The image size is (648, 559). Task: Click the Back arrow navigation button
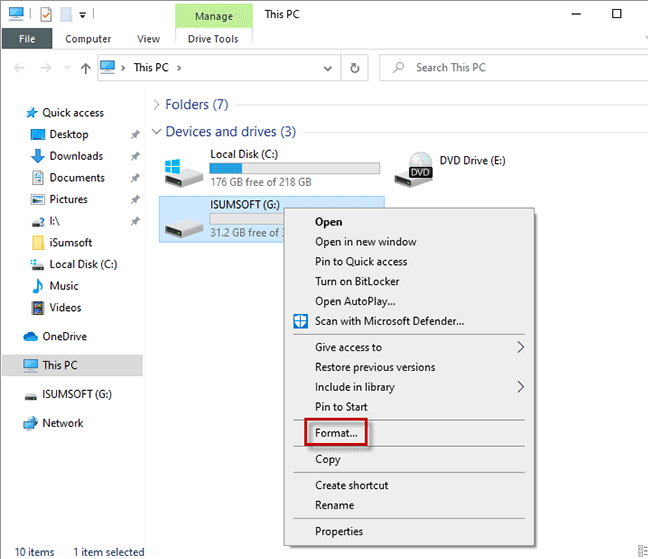(21, 68)
